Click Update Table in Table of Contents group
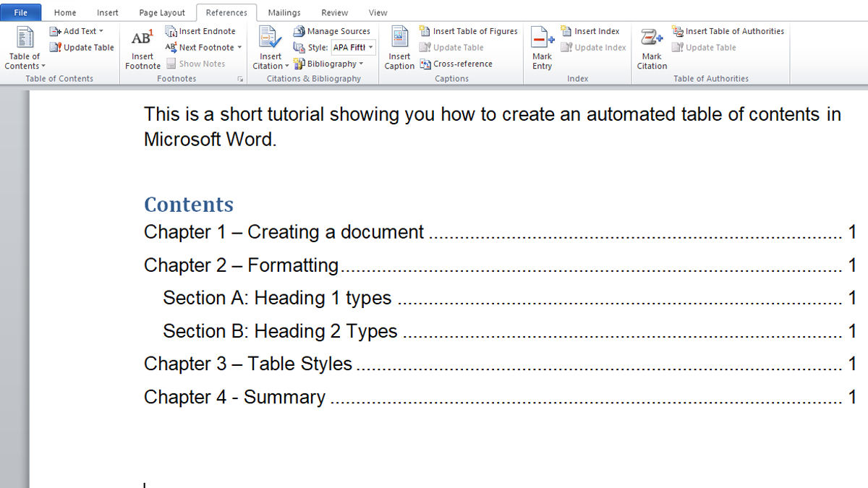Screen dimensions: 868x488 (82, 47)
